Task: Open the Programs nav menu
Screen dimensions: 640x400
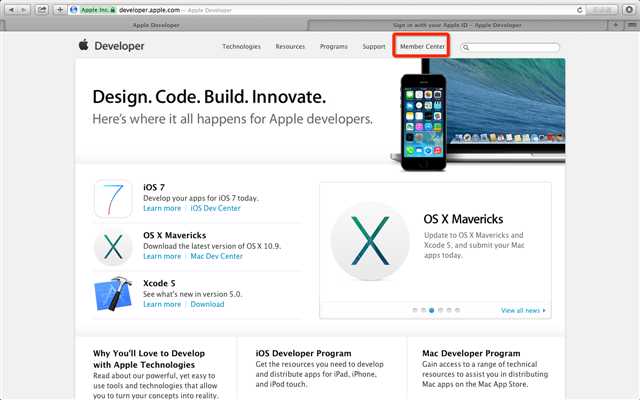Action: click(x=333, y=47)
